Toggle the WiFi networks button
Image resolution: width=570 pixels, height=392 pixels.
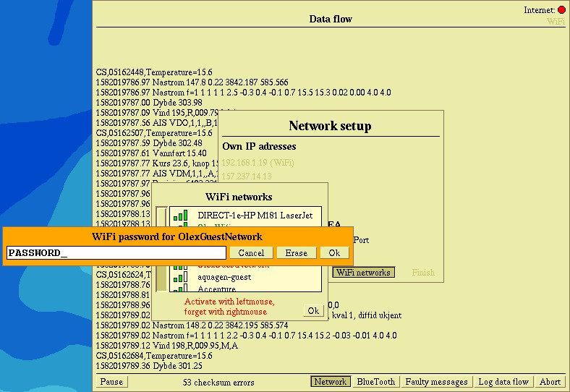pos(364,273)
